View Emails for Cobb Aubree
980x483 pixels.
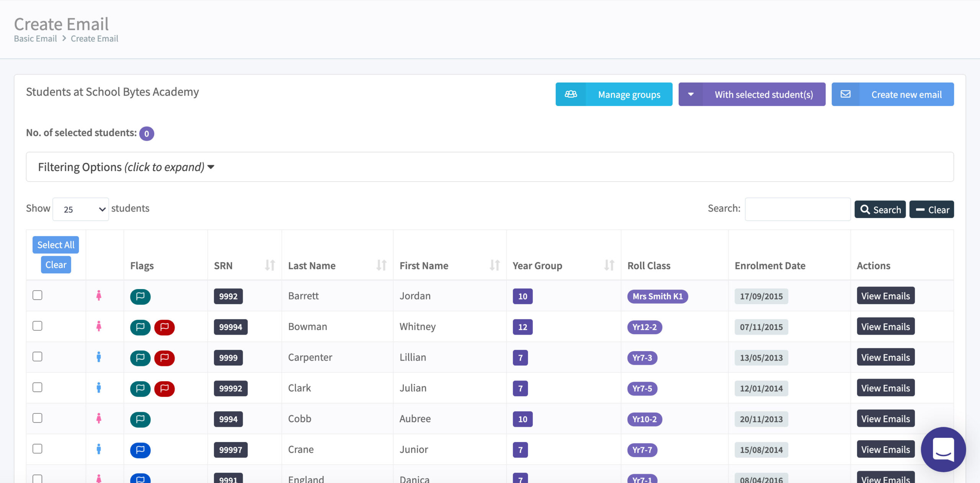pos(885,419)
